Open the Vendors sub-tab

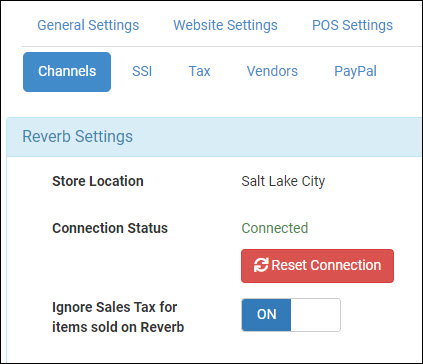[272, 71]
